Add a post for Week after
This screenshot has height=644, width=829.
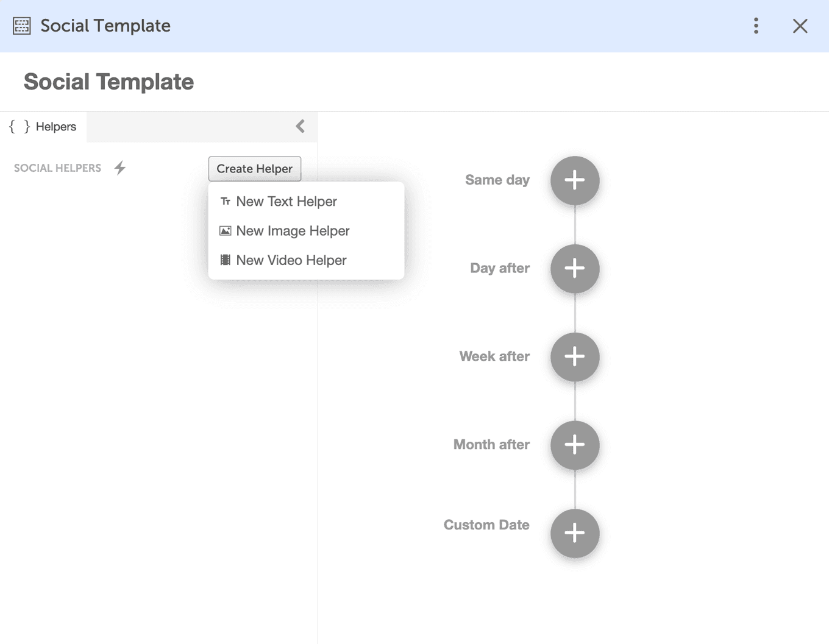pyautogui.click(x=574, y=357)
